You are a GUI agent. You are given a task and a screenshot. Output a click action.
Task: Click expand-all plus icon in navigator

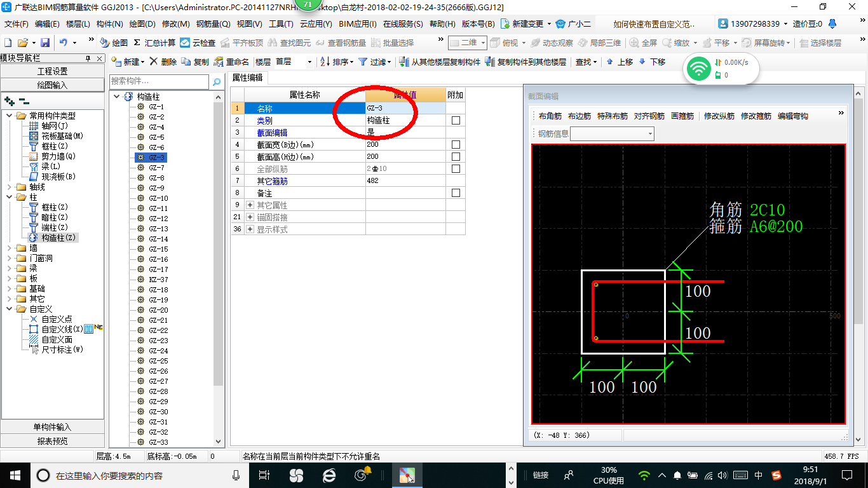pos(9,100)
